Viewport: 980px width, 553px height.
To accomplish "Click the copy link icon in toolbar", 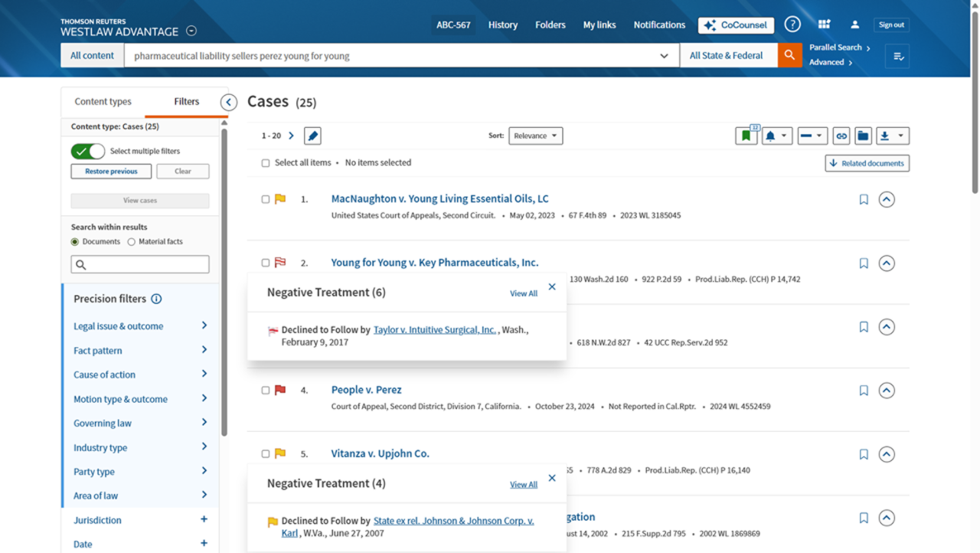I will [841, 136].
